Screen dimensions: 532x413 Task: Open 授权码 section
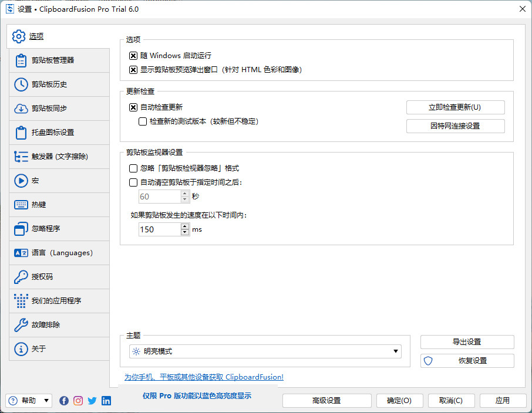59,277
